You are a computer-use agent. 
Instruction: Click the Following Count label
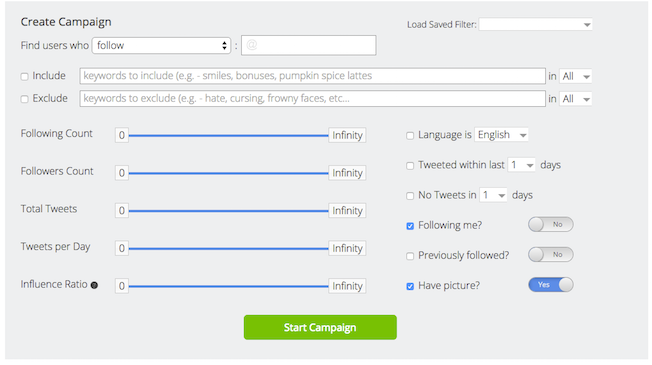click(57, 133)
